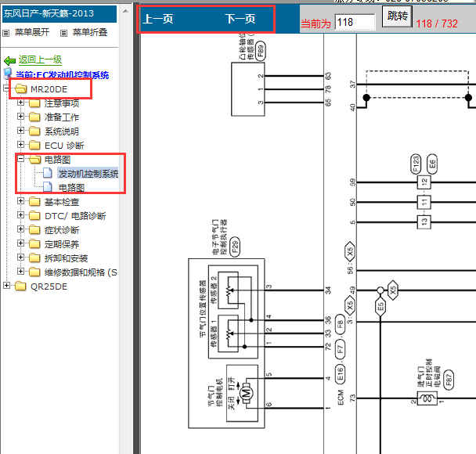Expand the 拆卸和安装 folder
The width and height of the screenshot is (476, 454).
click(x=20, y=258)
